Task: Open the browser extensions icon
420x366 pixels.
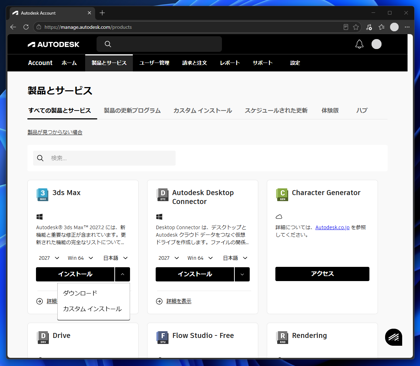Action: tap(369, 27)
